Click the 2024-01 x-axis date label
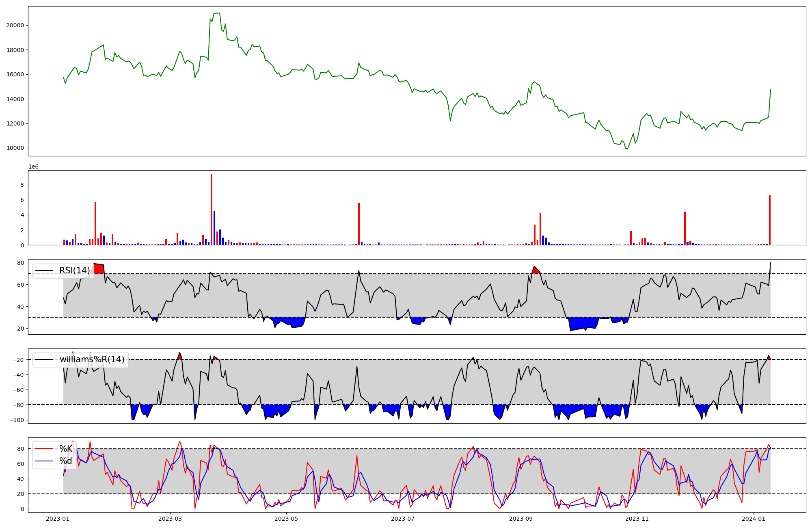The image size is (812, 528). tap(754, 519)
